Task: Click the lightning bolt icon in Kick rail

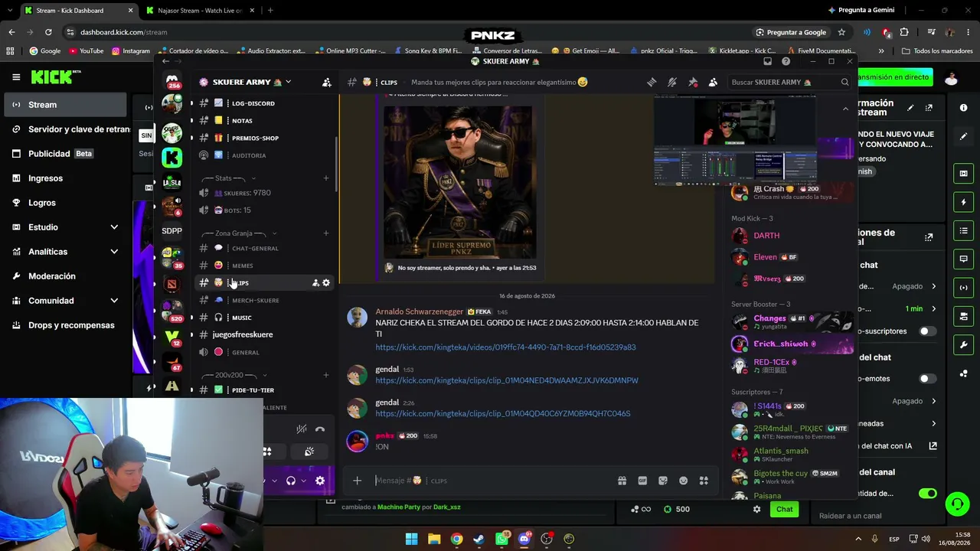Action: 964,202
